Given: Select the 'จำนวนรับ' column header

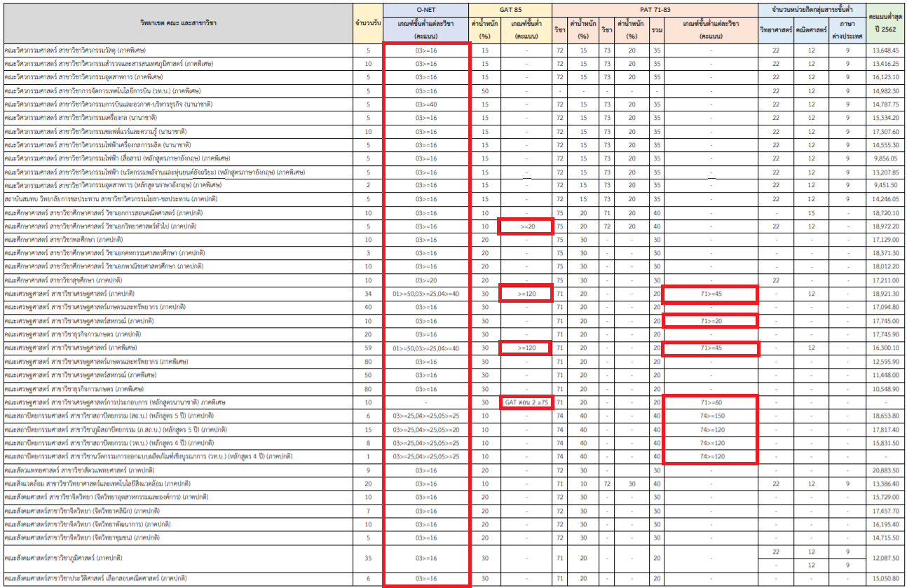Looking at the screenshot, I should (368, 24).
